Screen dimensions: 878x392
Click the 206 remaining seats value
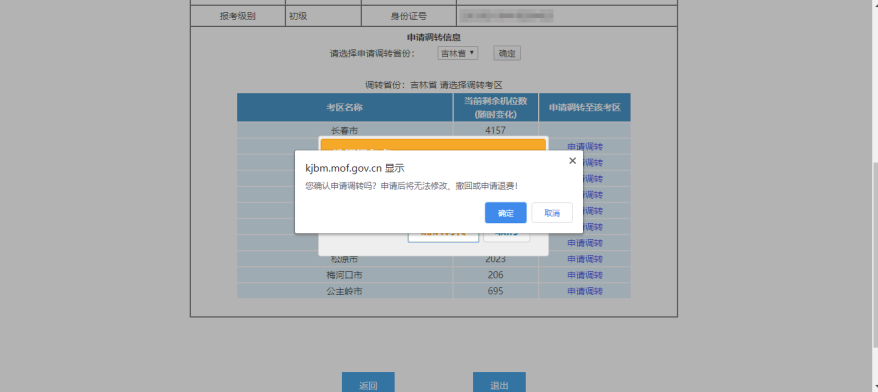496,275
